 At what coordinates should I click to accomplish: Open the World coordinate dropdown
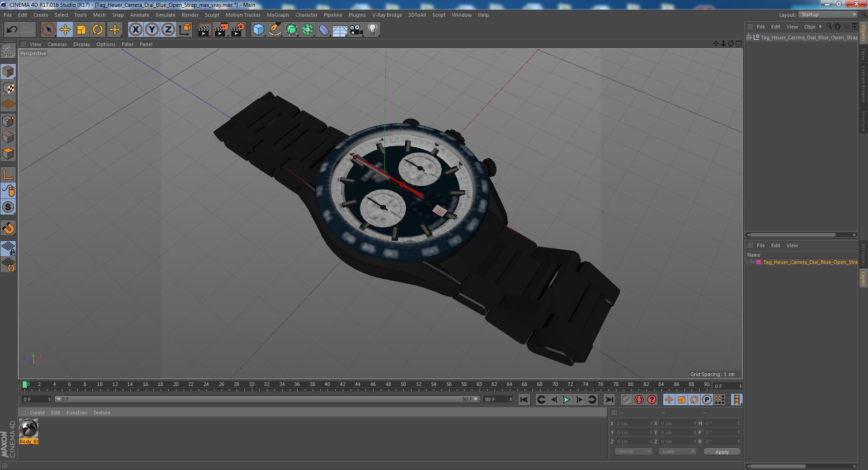point(633,451)
